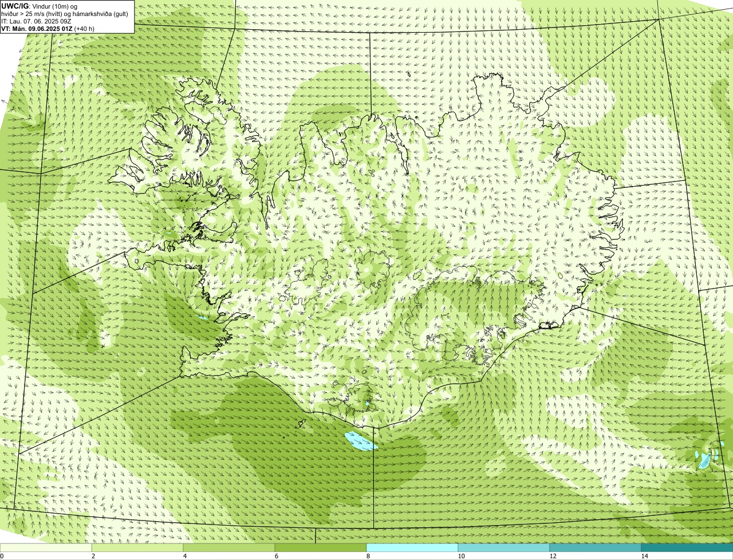Click the 6–8 m/s darkest green legend segment
The image size is (733, 560).
click(x=321, y=547)
